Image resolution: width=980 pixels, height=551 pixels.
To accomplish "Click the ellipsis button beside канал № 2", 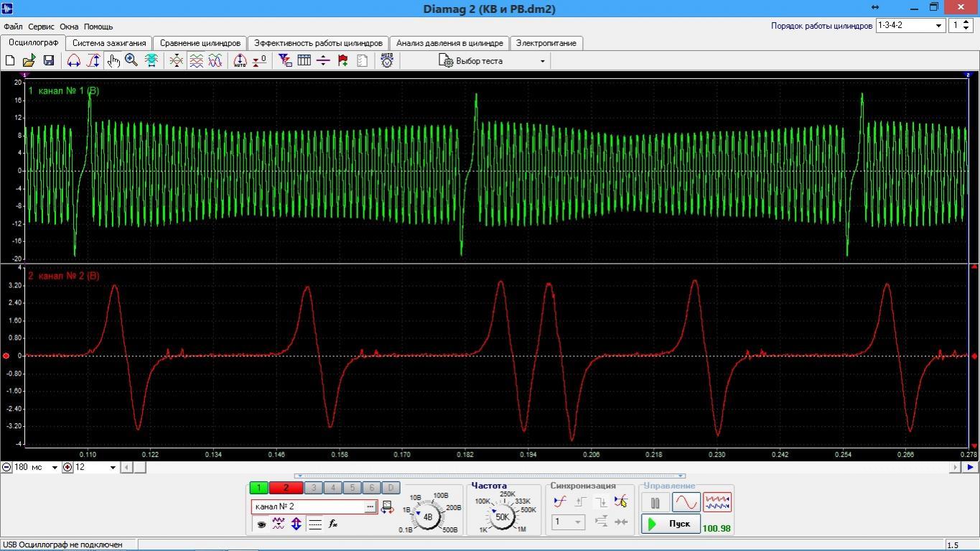I will pyautogui.click(x=370, y=507).
